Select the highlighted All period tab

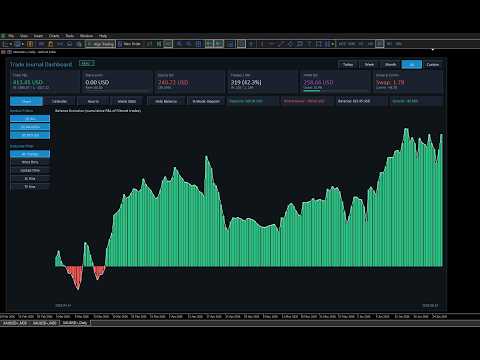tap(412, 65)
